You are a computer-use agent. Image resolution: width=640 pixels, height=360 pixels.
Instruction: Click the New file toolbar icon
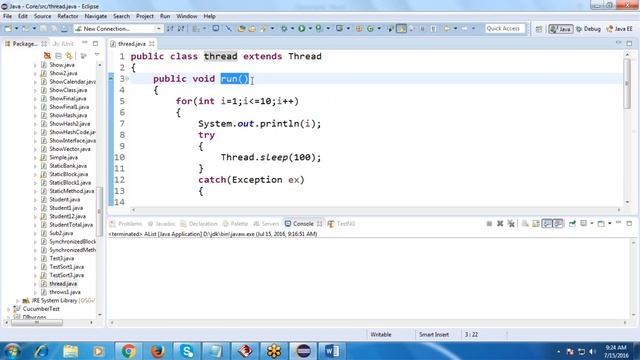pos(8,29)
